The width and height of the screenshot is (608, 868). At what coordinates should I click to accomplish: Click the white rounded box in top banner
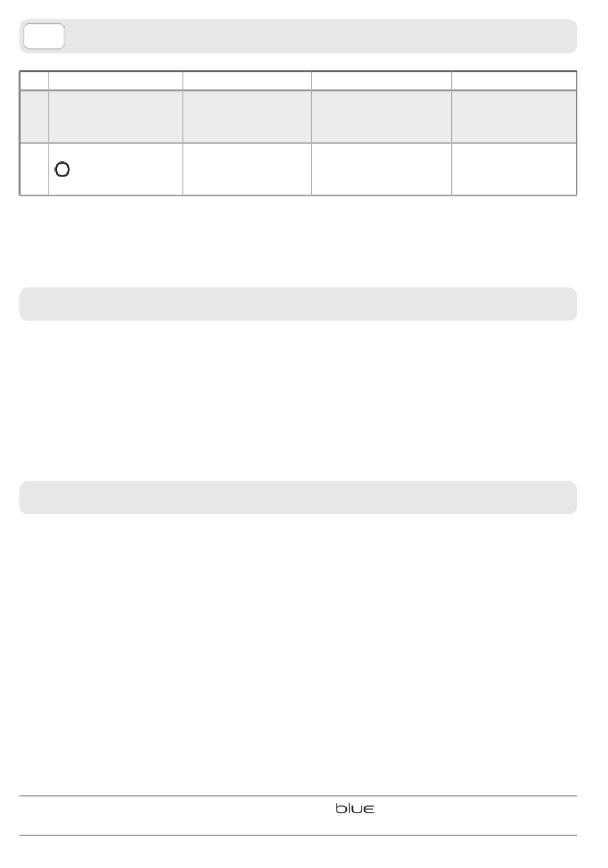(44, 36)
